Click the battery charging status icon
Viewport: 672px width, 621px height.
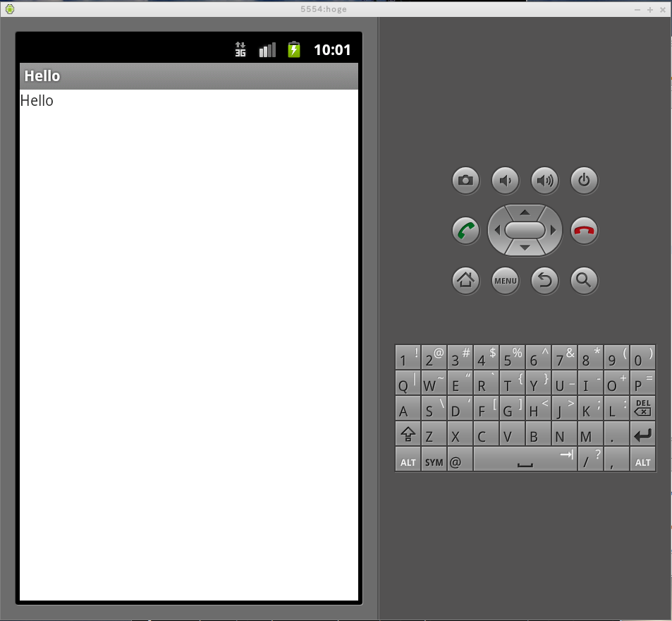(294, 49)
